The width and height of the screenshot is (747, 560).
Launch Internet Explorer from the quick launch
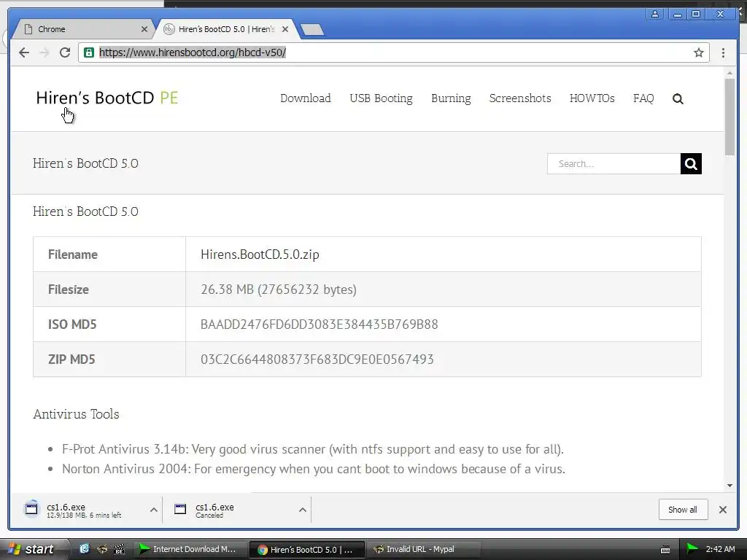pyautogui.click(x=84, y=549)
